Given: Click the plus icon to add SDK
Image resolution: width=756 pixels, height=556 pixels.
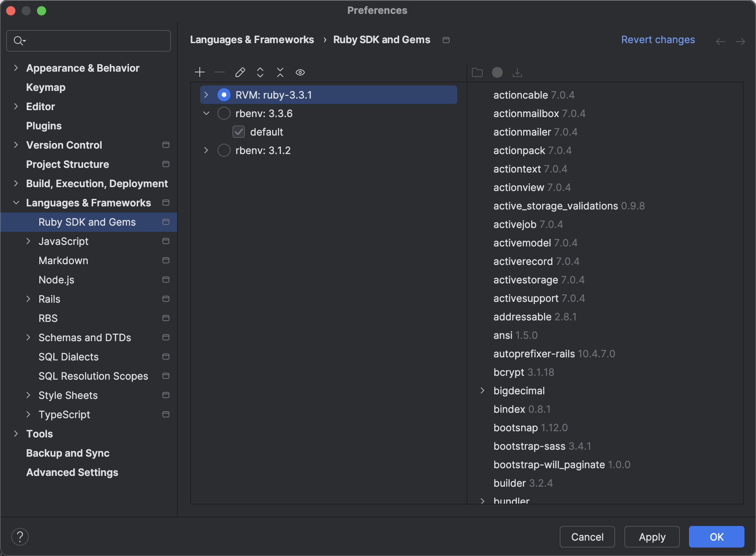Looking at the screenshot, I should pos(200,72).
